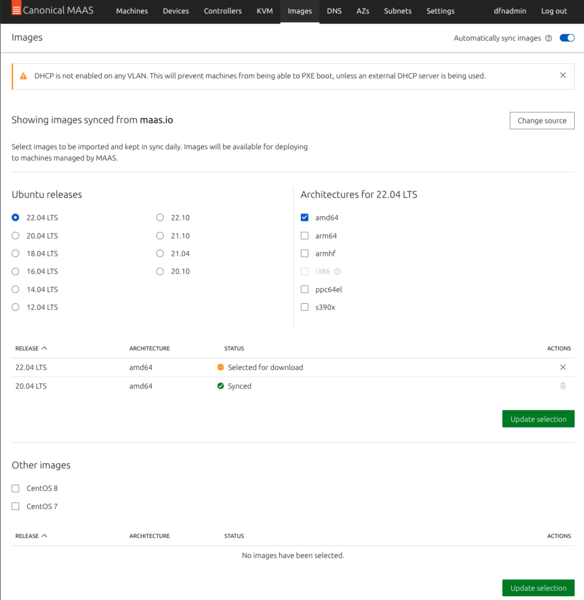Sort Other images table by Release
584x600 pixels.
pyautogui.click(x=31, y=536)
